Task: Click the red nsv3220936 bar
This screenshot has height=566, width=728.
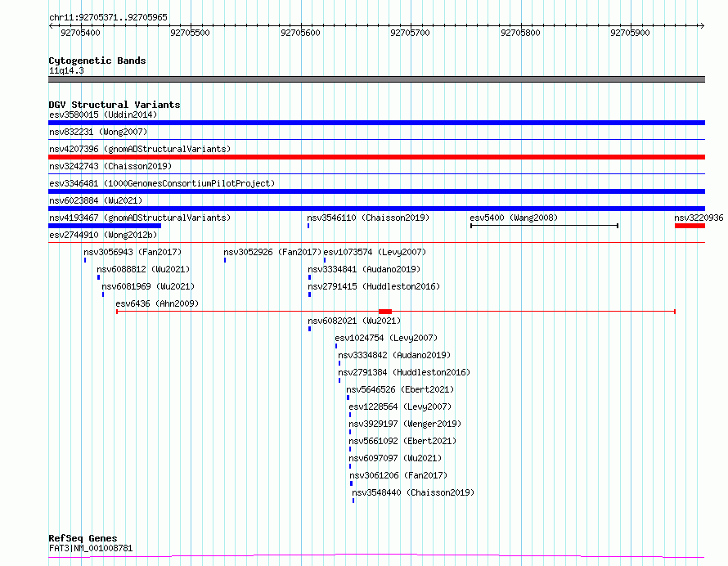Action: click(690, 226)
